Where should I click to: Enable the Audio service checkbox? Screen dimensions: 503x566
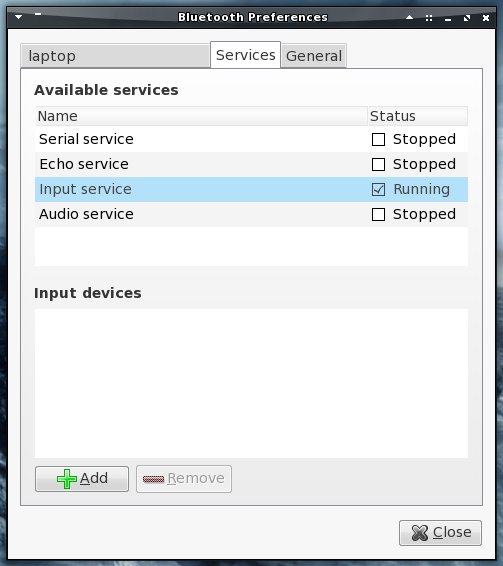tap(378, 214)
